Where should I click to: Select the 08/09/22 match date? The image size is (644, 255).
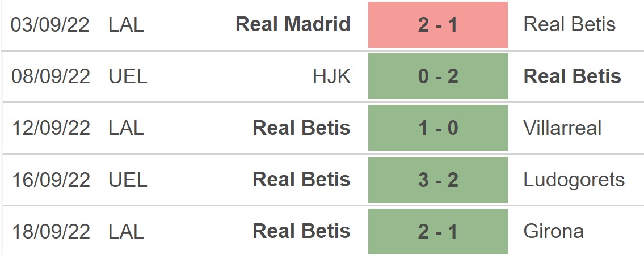pos(50,76)
